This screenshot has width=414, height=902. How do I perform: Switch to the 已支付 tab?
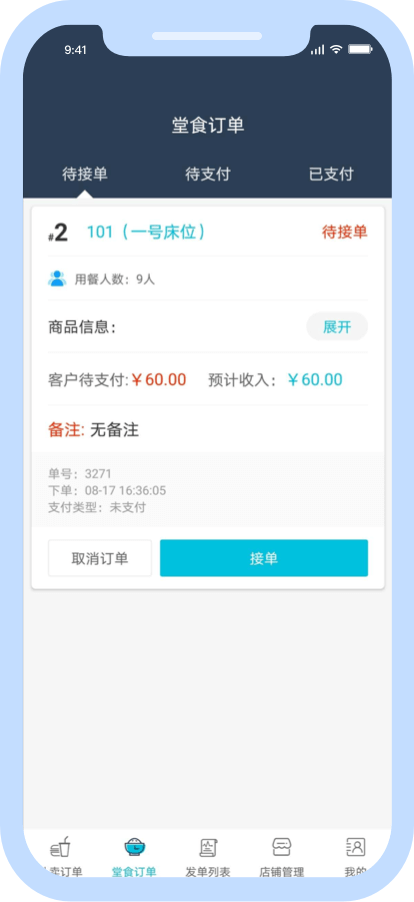[x=331, y=174]
